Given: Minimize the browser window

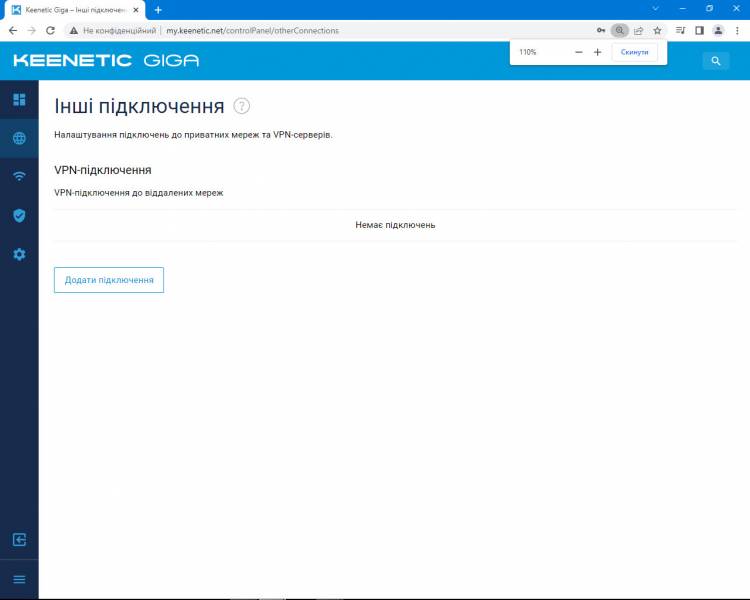Looking at the screenshot, I should click(683, 9).
